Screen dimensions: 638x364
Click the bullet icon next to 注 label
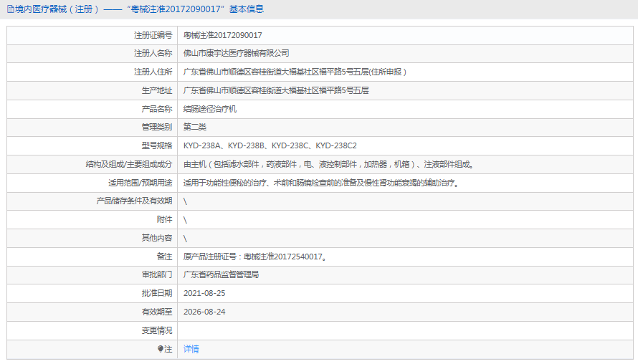tap(161, 349)
